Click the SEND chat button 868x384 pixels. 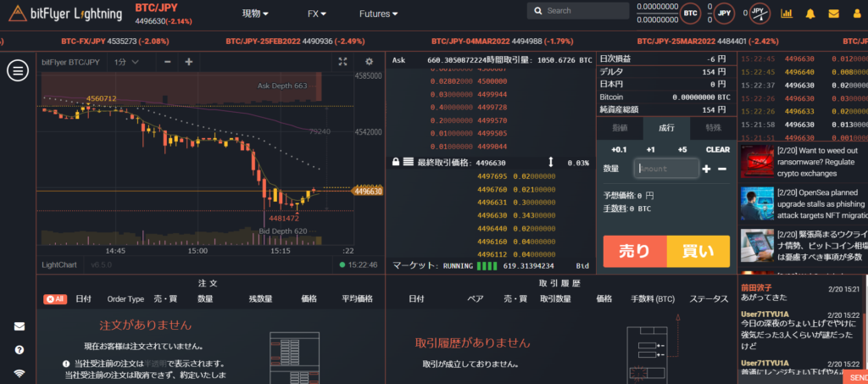tap(855, 377)
